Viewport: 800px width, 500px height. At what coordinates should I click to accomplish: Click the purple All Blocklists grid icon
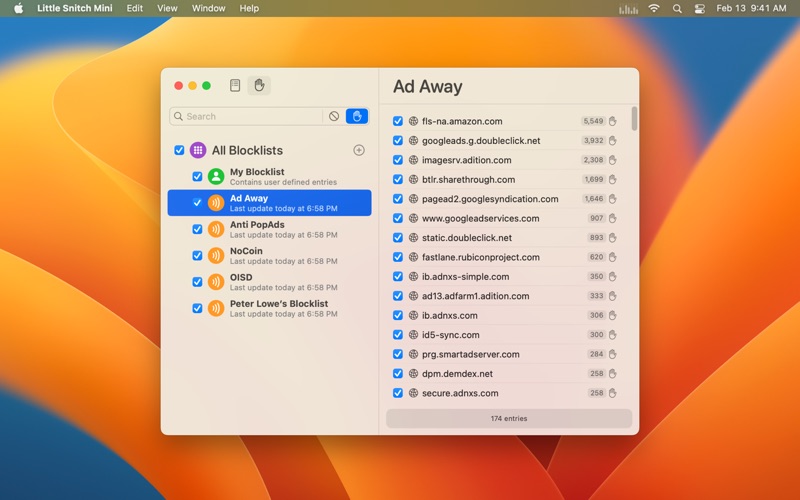198,150
